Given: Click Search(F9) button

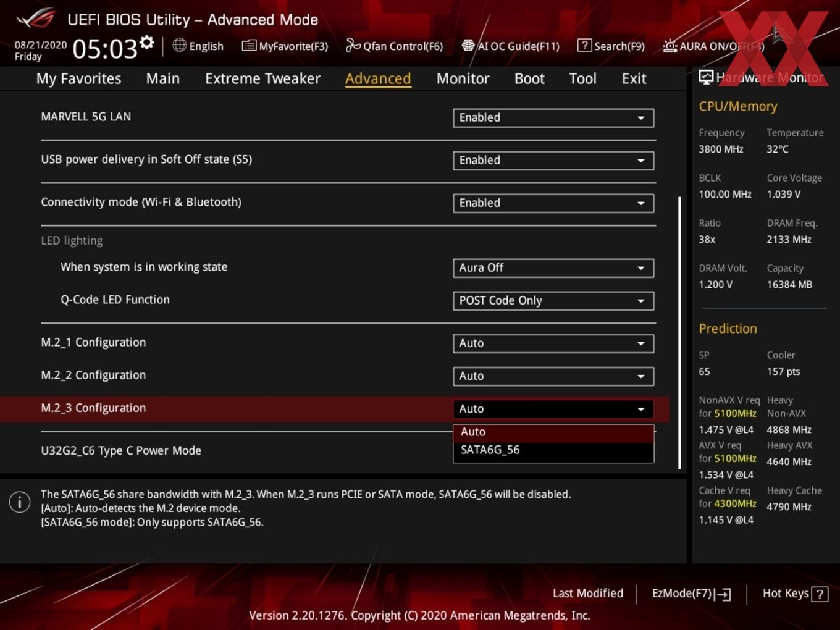Looking at the screenshot, I should [611, 46].
